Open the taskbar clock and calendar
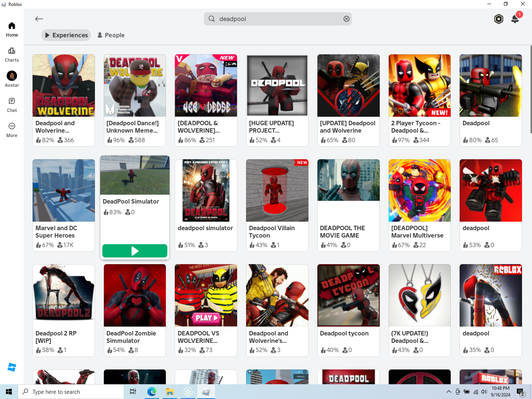Viewport: 532px width, 399px height. tap(501, 392)
